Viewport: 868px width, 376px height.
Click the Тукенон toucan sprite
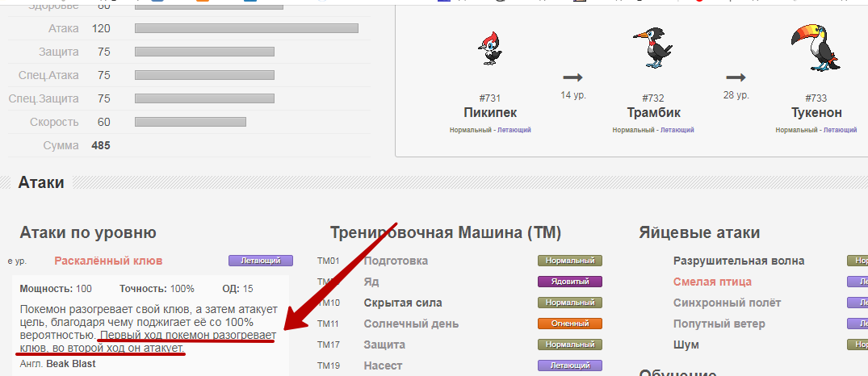click(x=816, y=47)
